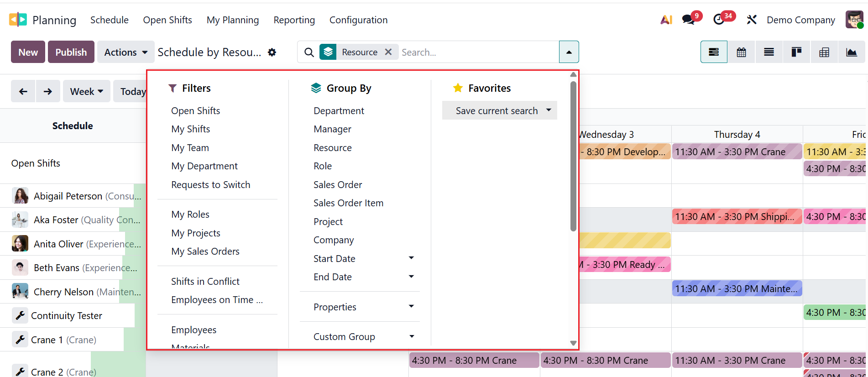The image size is (868, 377).
Task: Switch to list view
Action: tap(769, 52)
